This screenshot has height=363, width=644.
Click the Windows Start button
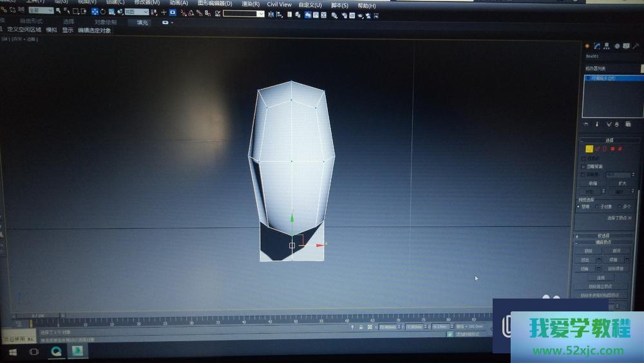click(12, 351)
